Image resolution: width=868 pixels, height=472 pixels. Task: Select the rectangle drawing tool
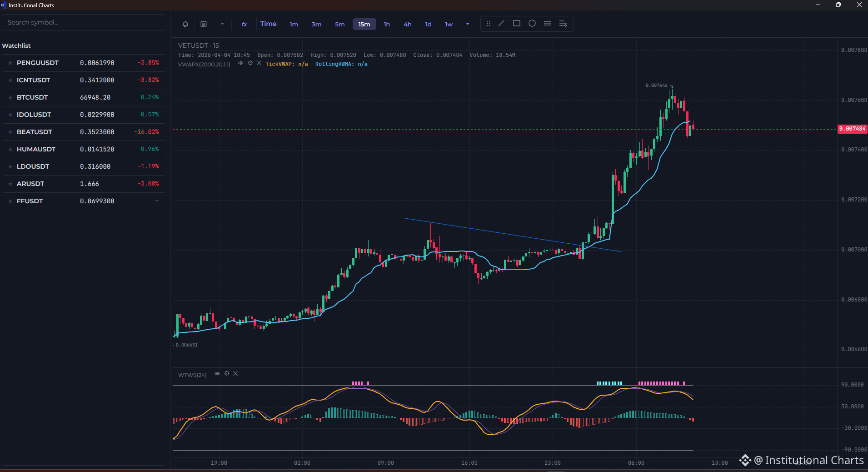517,24
